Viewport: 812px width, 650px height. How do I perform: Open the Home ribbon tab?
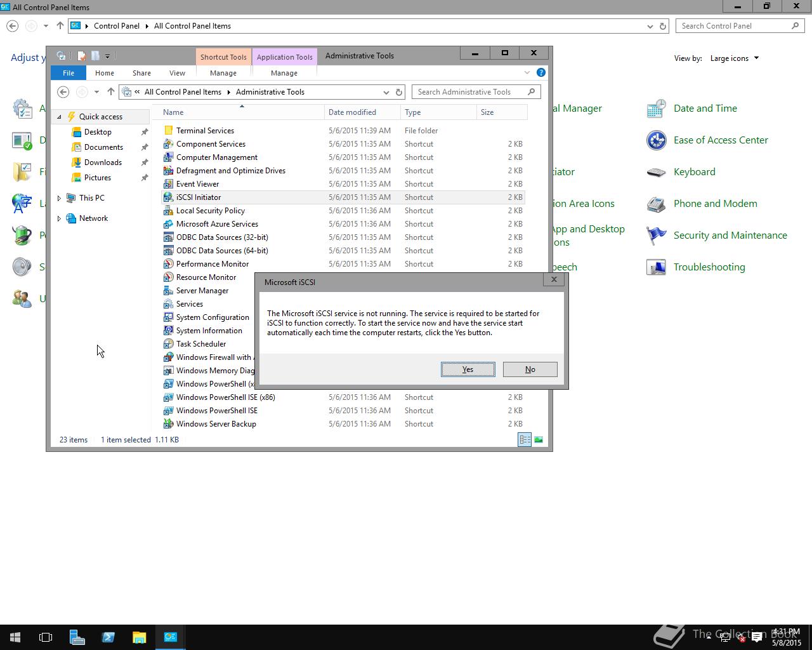click(105, 73)
